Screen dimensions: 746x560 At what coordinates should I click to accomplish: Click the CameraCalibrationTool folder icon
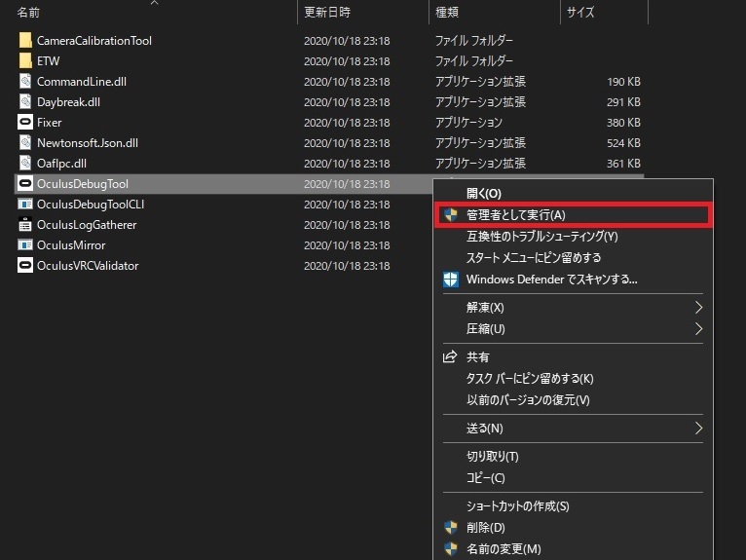pyautogui.click(x=25, y=41)
